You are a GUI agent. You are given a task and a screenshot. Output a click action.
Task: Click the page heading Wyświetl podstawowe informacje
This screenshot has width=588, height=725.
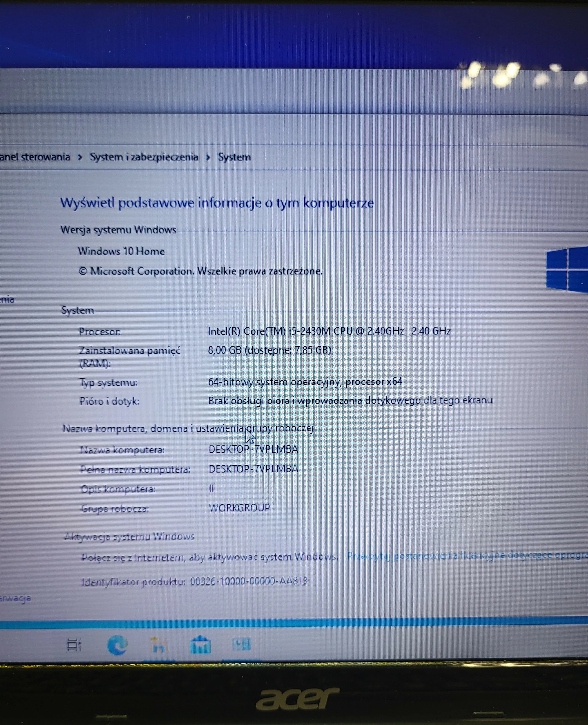[217, 203]
